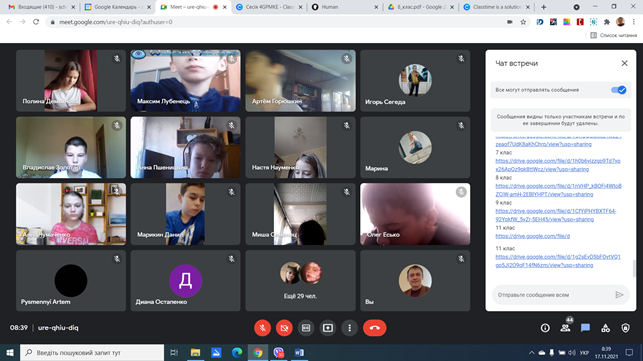643x361 pixels.
Task: Switch УКР input language indicator
Action: [x=584, y=353]
